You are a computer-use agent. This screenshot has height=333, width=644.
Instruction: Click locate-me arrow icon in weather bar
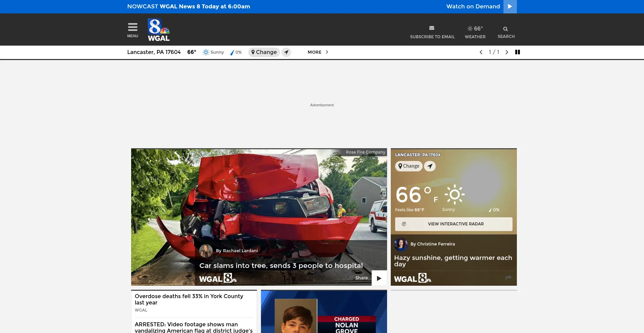point(286,52)
